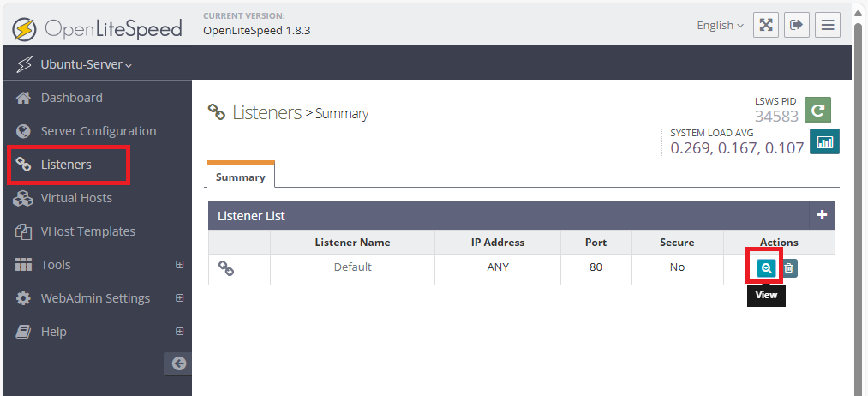Image resolution: width=868 pixels, height=396 pixels.
Task: Expand Tools submenu plus icon
Action: [179, 265]
